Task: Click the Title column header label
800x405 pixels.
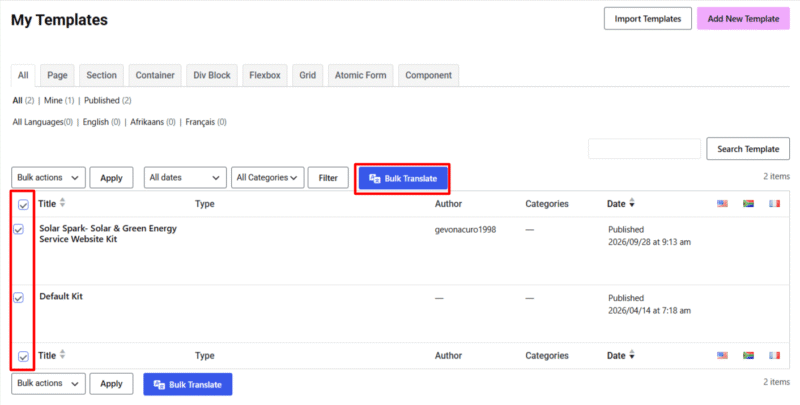Action: [x=47, y=204]
